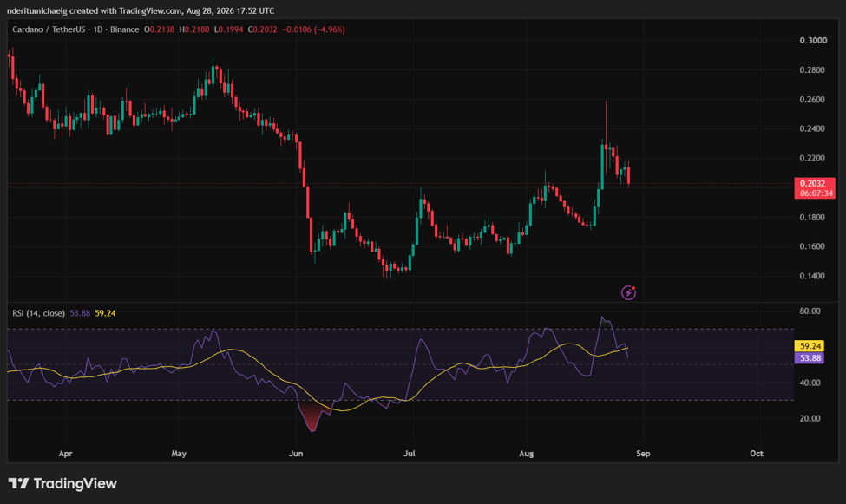Click the Cardano / TetherUS symbol title
This screenshot has width=846, height=504.
click(49, 29)
